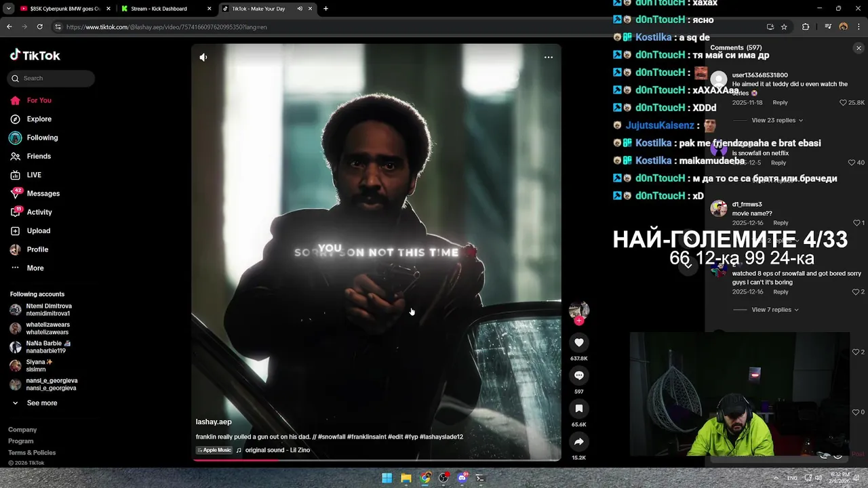Open original sound - Lil Zino
The image size is (868, 488).
277,450
